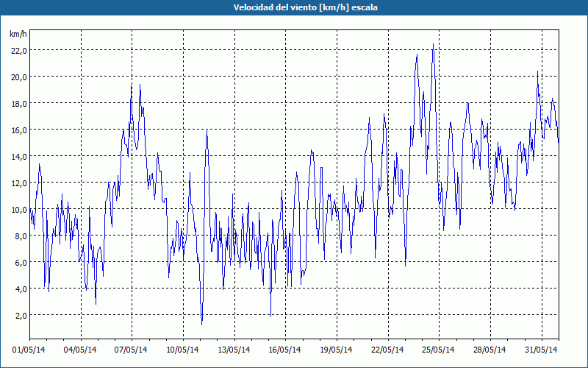Click the 28/05/14 date label
The image size is (588, 368).
point(490,350)
